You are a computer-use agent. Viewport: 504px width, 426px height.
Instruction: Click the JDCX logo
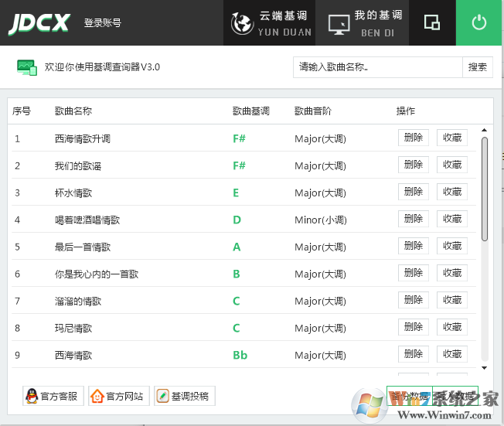click(39, 23)
